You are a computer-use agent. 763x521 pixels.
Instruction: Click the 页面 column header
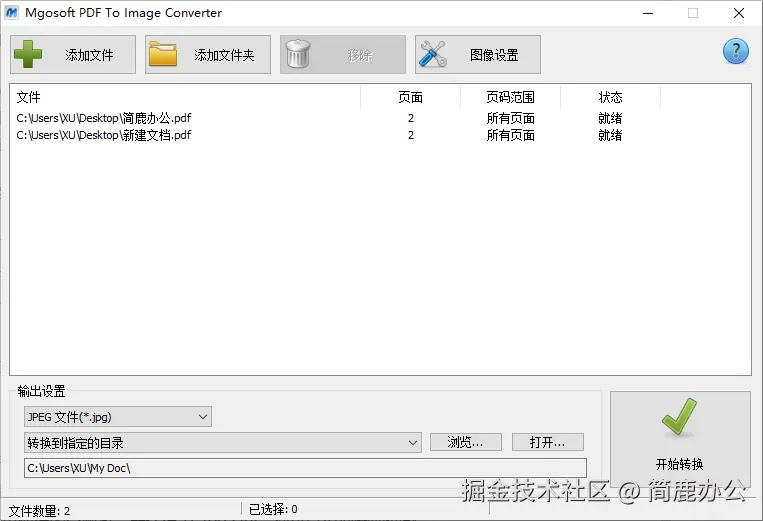(410, 97)
